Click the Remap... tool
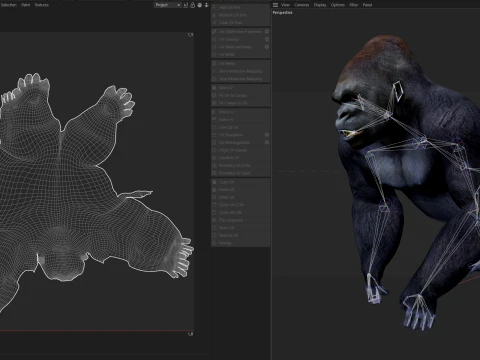480x360 pixels. pos(240,243)
